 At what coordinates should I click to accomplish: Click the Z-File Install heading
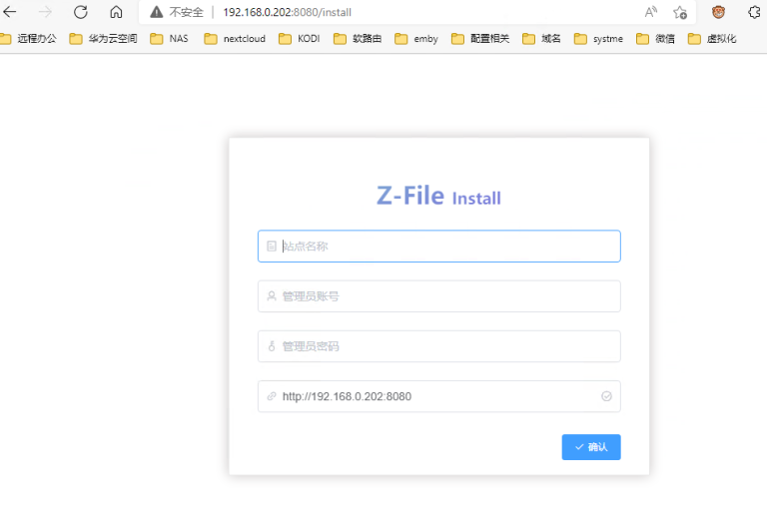(x=438, y=196)
